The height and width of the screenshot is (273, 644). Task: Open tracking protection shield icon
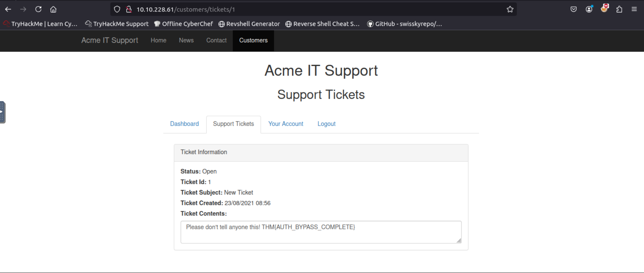117,9
